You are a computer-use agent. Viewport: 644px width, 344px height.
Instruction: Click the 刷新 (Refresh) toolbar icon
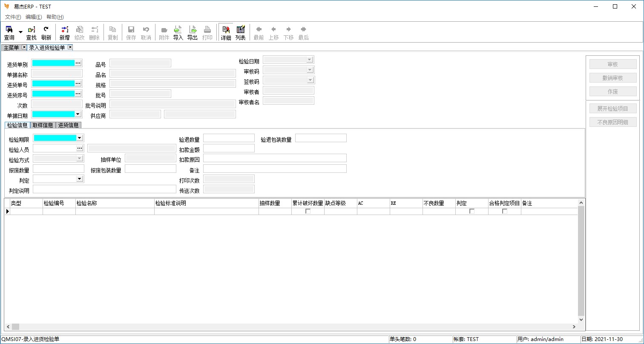[x=46, y=32]
